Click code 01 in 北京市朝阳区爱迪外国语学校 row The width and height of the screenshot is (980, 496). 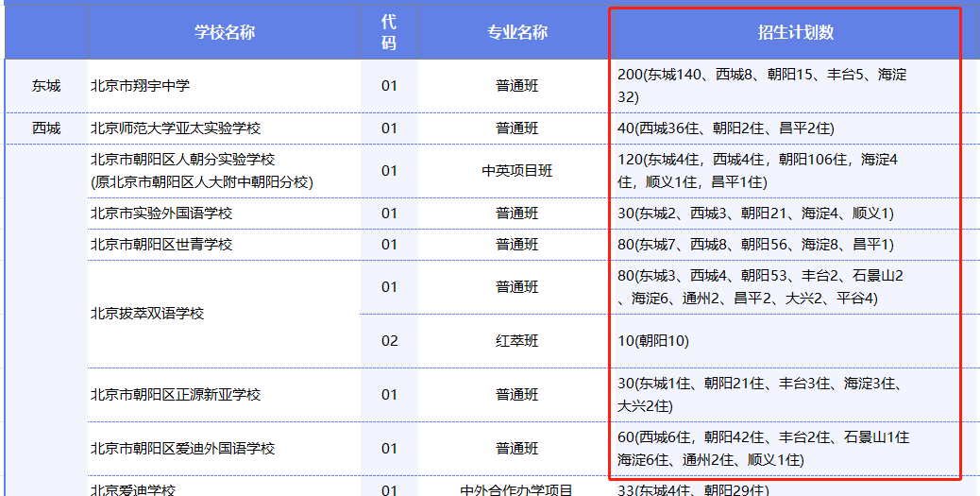pyautogui.click(x=389, y=449)
